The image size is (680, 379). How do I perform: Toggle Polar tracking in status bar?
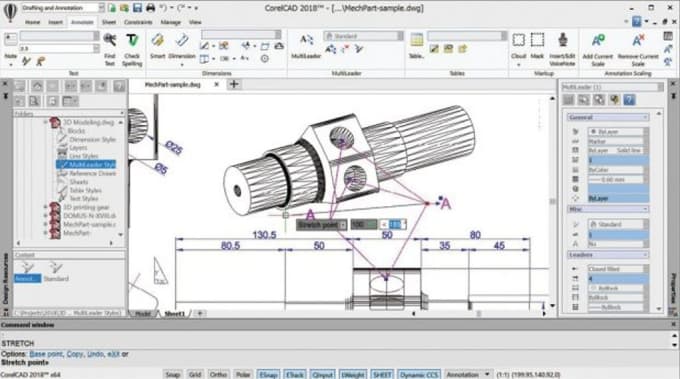tap(243, 374)
